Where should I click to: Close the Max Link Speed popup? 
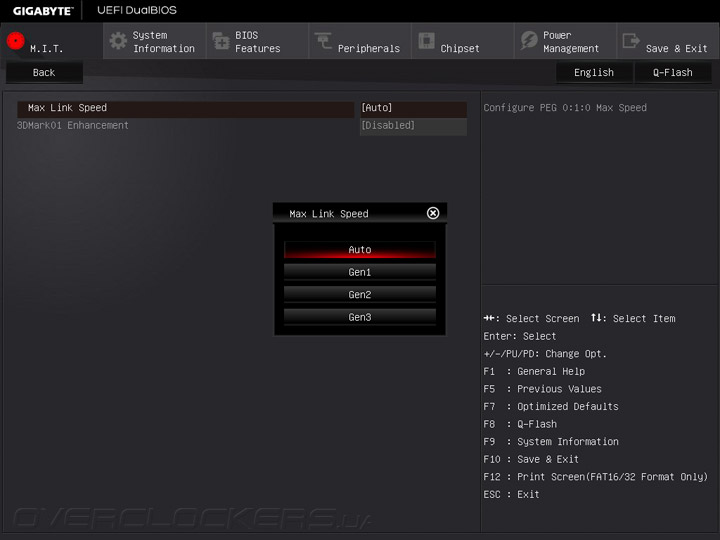(433, 213)
